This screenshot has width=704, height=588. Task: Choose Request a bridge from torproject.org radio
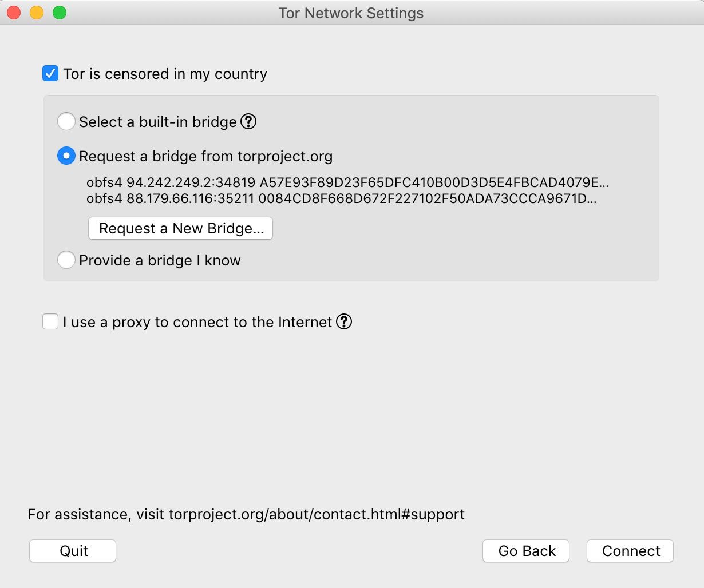click(66, 156)
